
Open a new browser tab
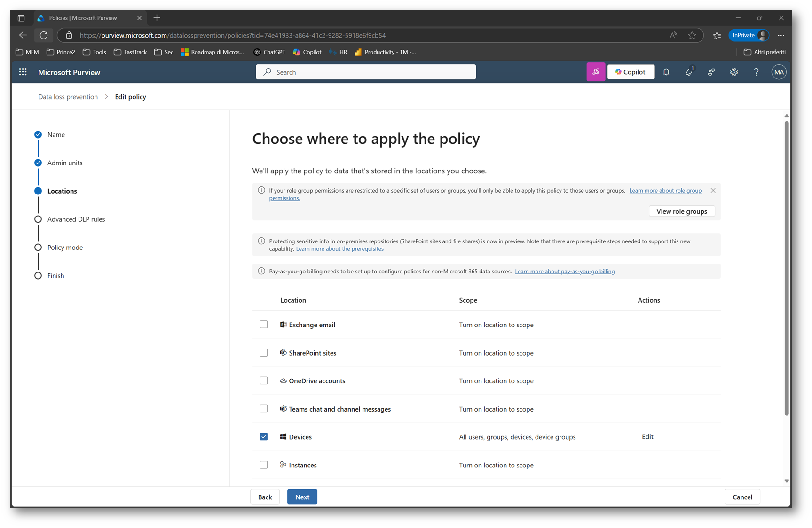tap(157, 18)
